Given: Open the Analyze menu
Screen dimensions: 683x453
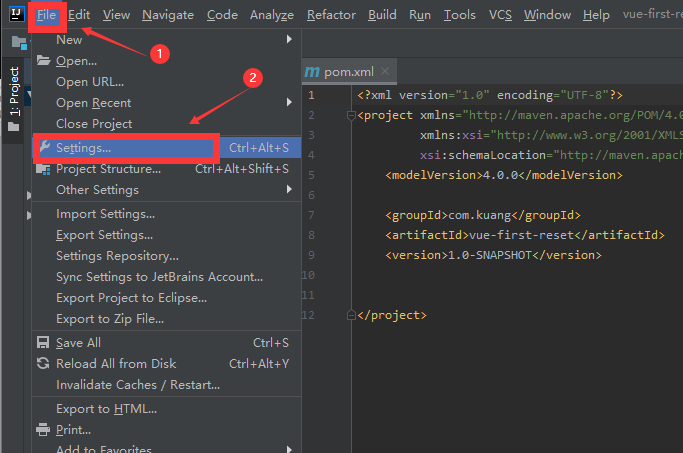Looking at the screenshot, I should point(272,15).
